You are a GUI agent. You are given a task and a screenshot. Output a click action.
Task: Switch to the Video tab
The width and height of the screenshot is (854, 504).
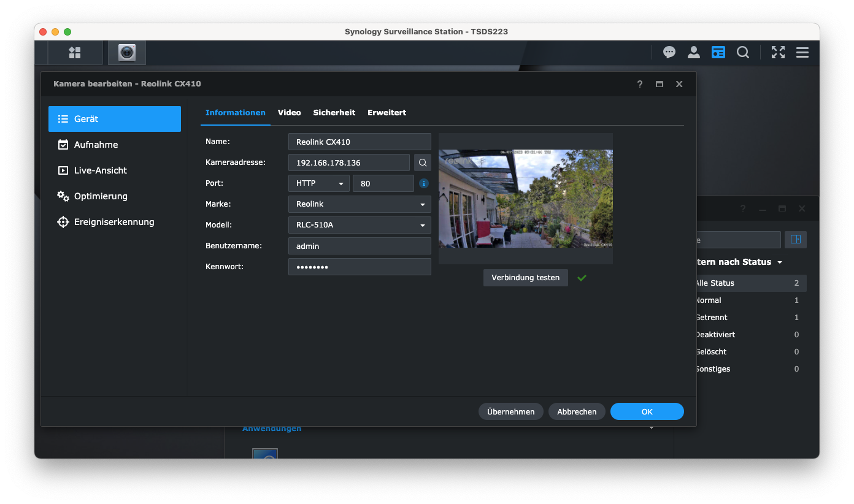pyautogui.click(x=289, y=113)
